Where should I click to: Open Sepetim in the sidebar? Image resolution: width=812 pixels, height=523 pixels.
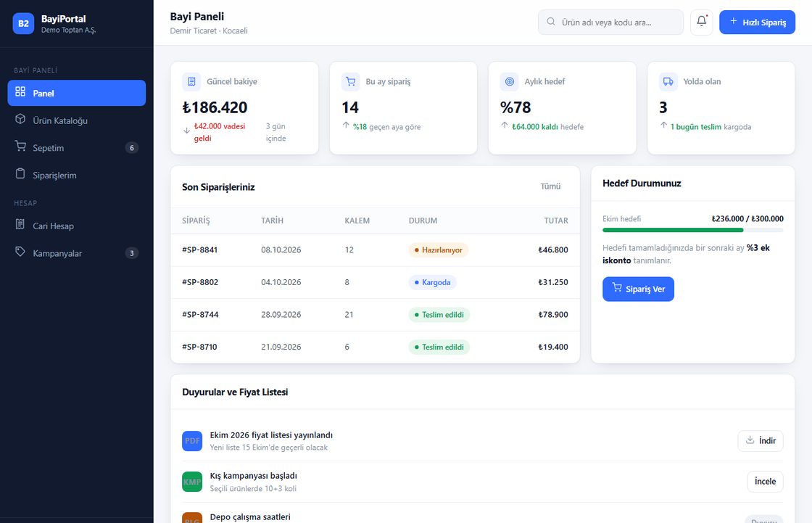[77, 148]
